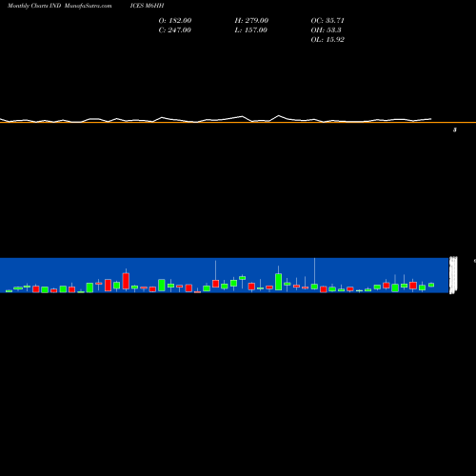Image resolution: width=476 pixels, height=476 pixels.
Task: Select the 'ICES M6HH' symbol title
Action: pos(147,6)
